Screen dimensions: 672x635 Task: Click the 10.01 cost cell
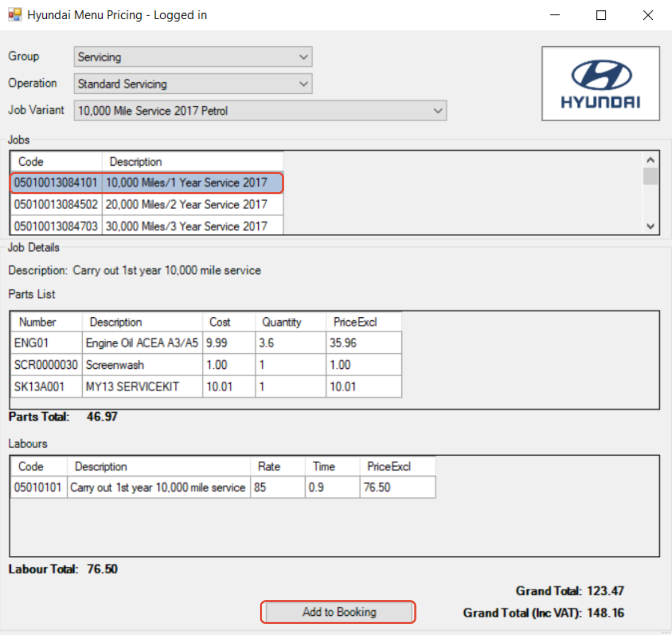coord(229,387)
